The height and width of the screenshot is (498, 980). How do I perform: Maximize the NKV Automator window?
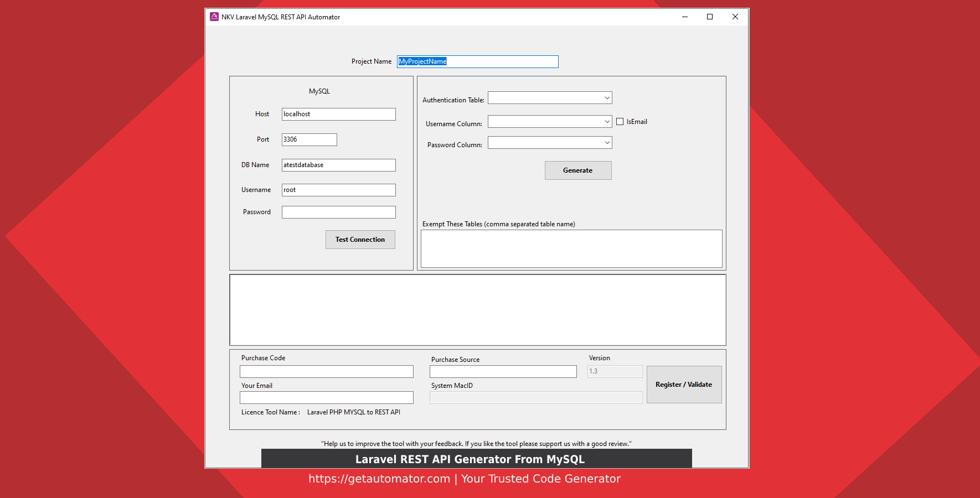(x=710, y=17)
